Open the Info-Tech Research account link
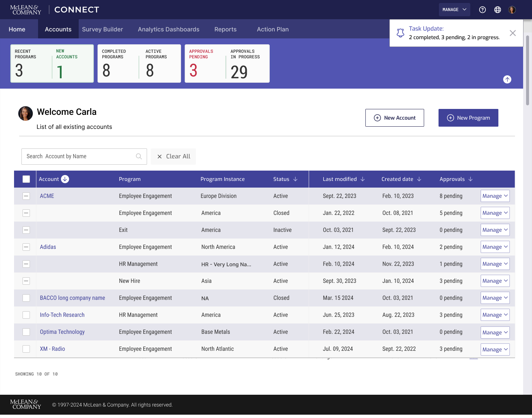532x418 pixels. click(x=62, y=315)
